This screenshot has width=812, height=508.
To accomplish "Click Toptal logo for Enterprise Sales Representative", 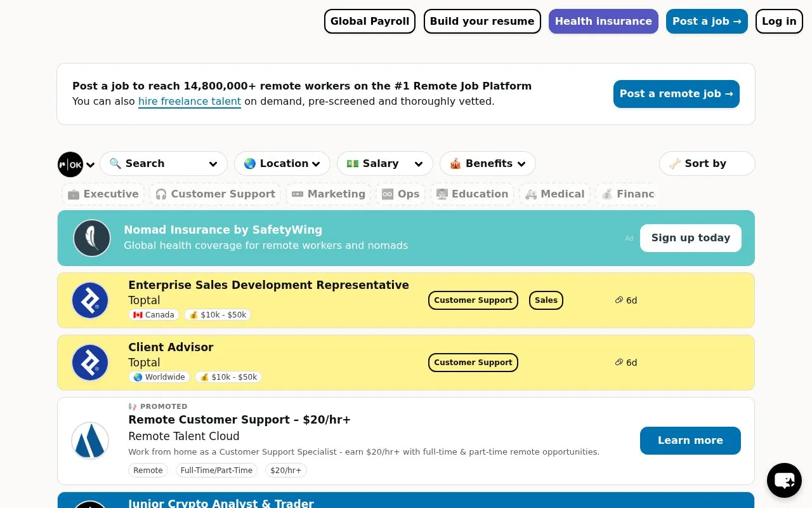I will [90, 300].
